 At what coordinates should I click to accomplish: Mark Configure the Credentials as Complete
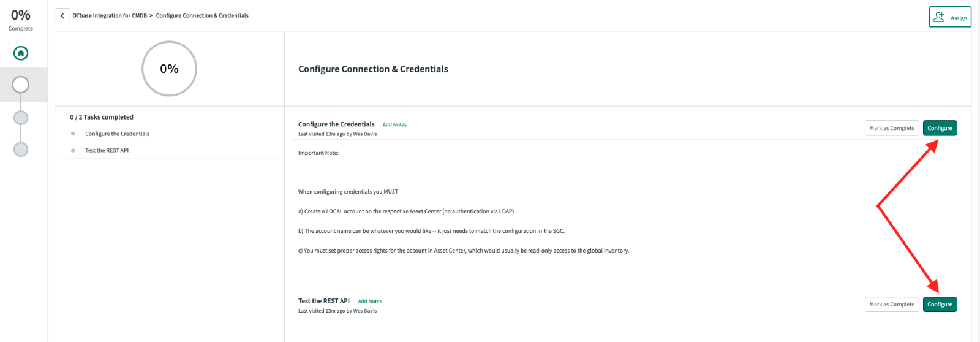point(892,128)
